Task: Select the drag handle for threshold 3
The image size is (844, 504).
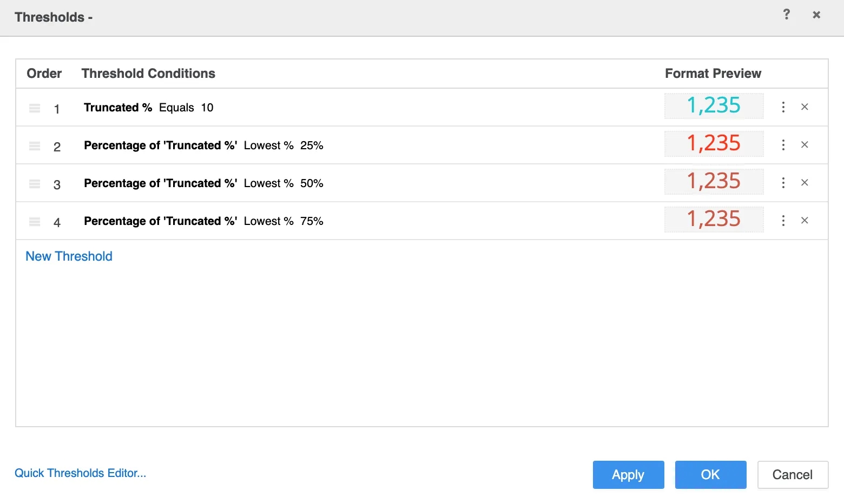Action: click(34, 183)
